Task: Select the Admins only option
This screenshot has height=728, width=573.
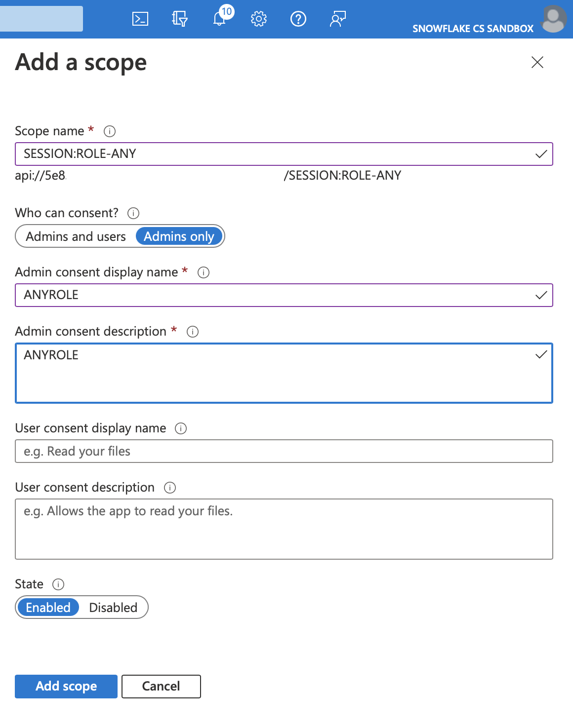Action: click(x=179, y=236)
